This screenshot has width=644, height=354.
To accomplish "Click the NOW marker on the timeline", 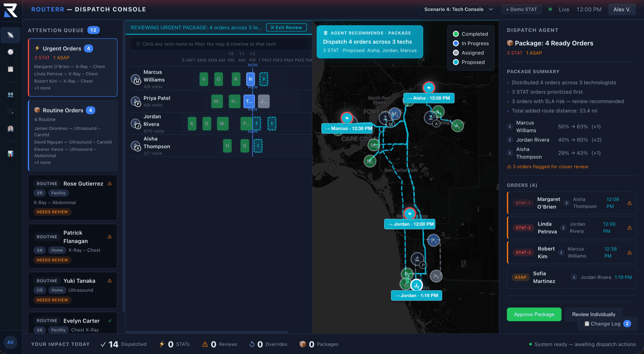I will click(x=253, y=65).
